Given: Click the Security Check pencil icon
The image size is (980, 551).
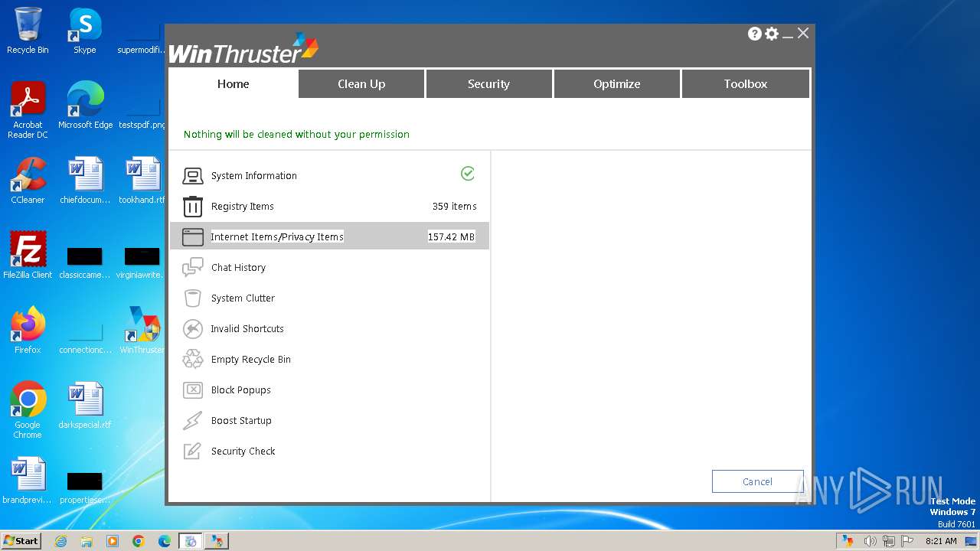Looking at the screenshot, I should (192, 452).
